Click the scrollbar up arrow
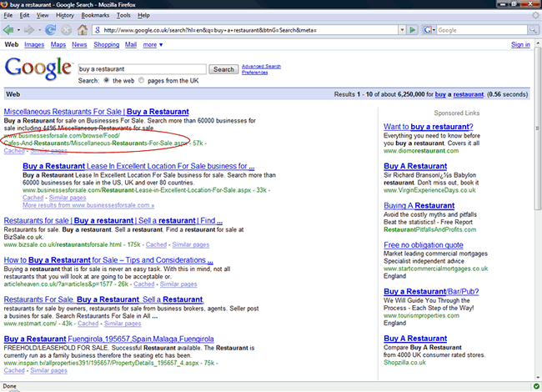The width and height of the screenshot is (542, 392). click(538, 43)
